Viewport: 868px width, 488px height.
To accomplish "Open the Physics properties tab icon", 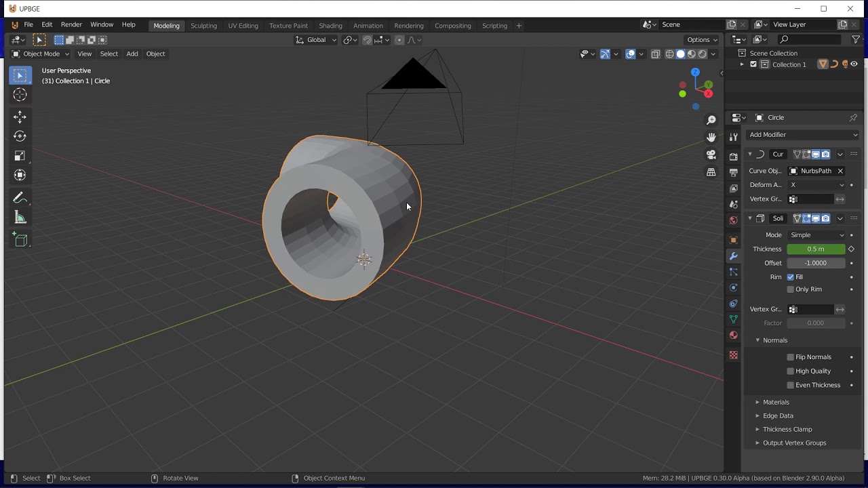I will tap(733, 288).
